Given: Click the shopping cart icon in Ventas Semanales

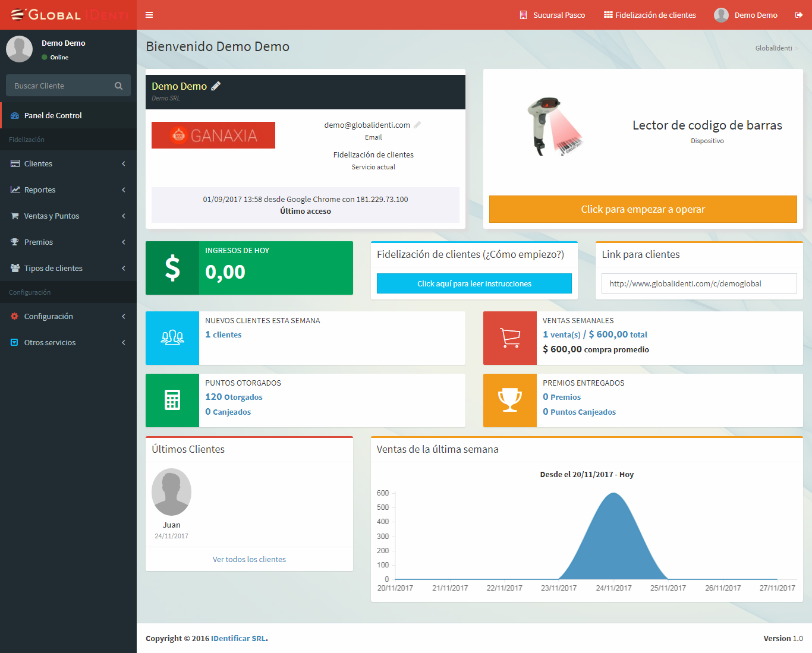Looking at the screenshot, I should [510, 338].
